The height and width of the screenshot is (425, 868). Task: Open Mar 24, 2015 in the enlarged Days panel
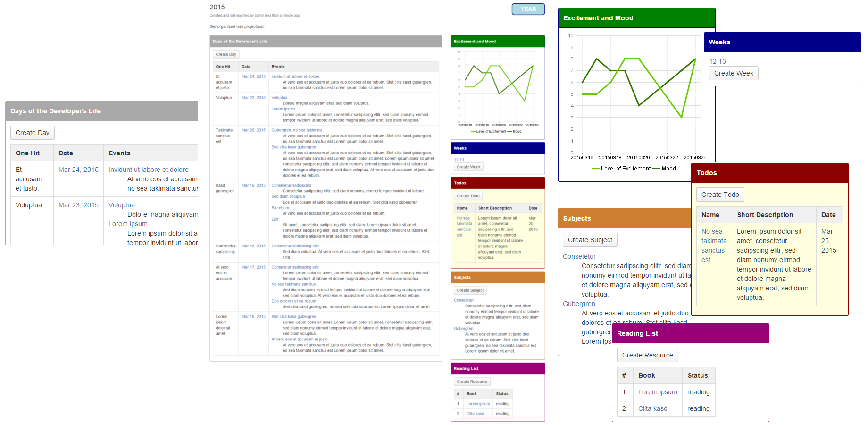[x=78, y=170]
